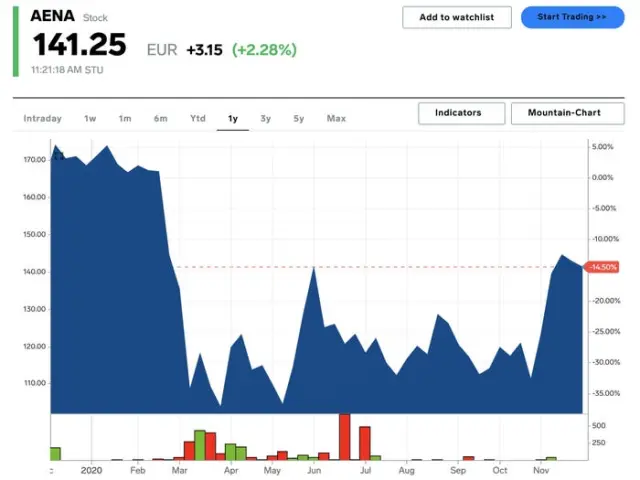Switch chart to 3y range
Viewport: 640px width, 480px height.
coord(265,118)
